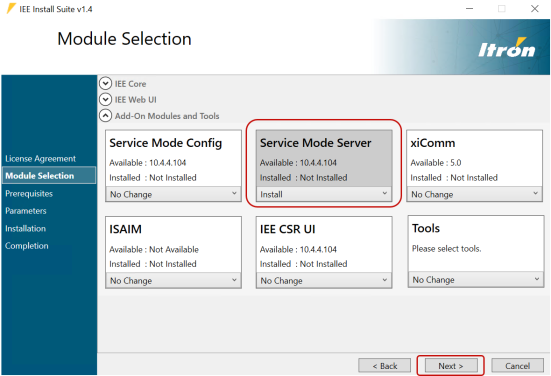The image size is (551, 376).
Task: Open the Service Mode Config action dropdown
Action: coord(173,194)
